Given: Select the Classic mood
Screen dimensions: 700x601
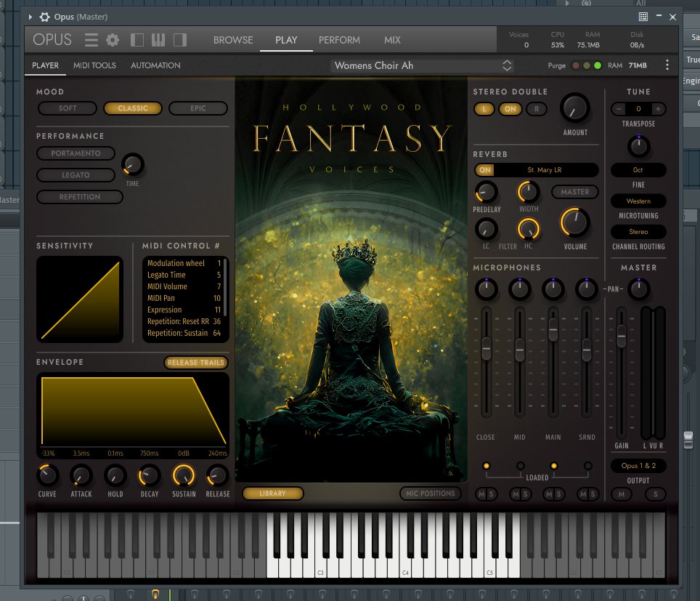Looking at the screenshot, I should 133,108.
